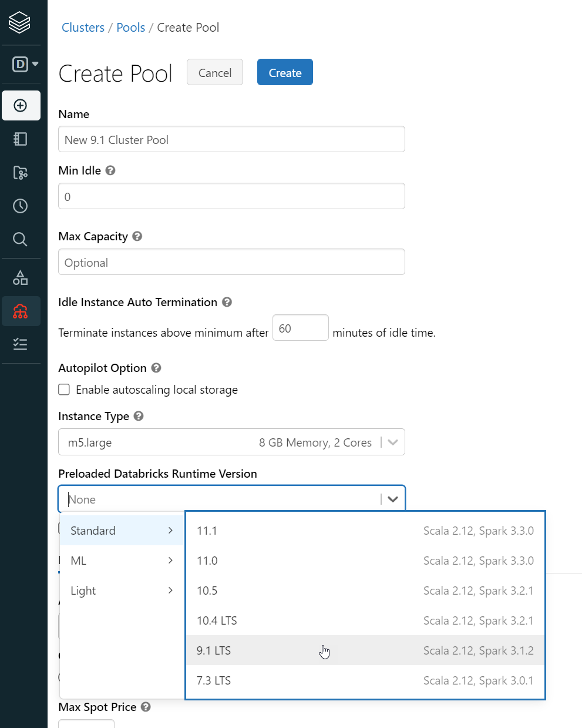Open the Repos icon in sidebar
582x728 pixels.
(x=21, y=173)
